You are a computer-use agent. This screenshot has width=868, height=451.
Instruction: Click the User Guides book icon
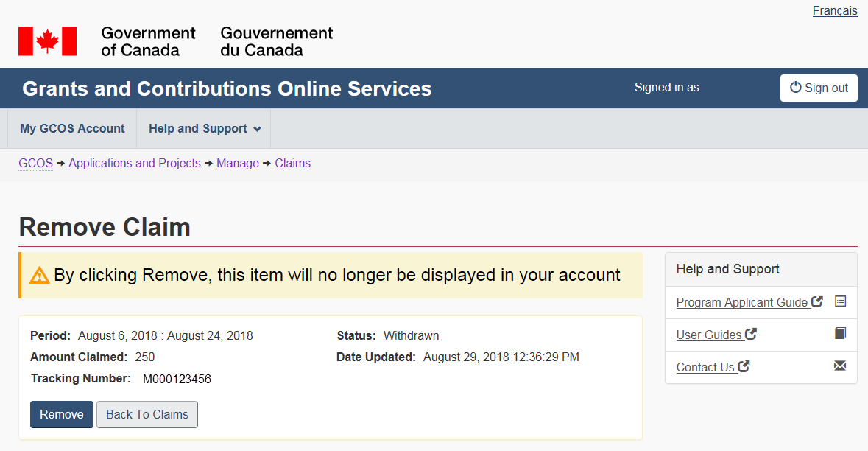click(840, 334)
